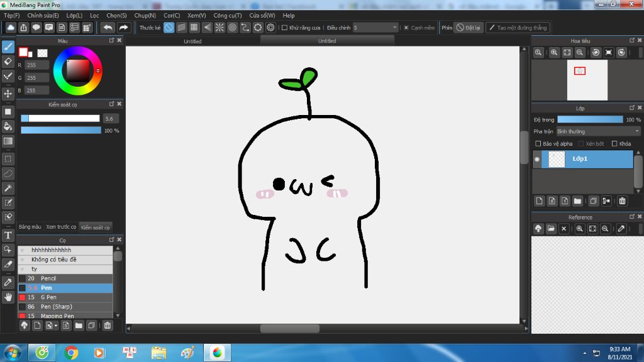Viewport: 644px width, 362px height.
Task: Select the Lớp1 layer row
Action: 587,159
